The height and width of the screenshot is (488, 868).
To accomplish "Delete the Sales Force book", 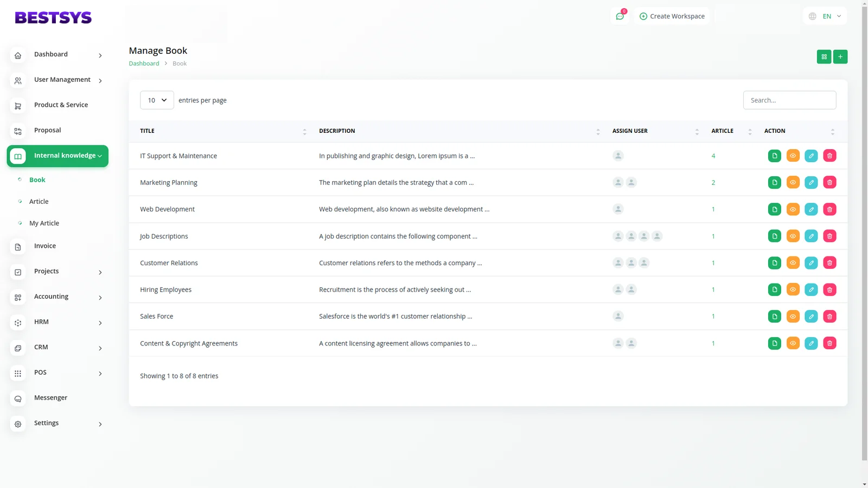I will (829, 316).
